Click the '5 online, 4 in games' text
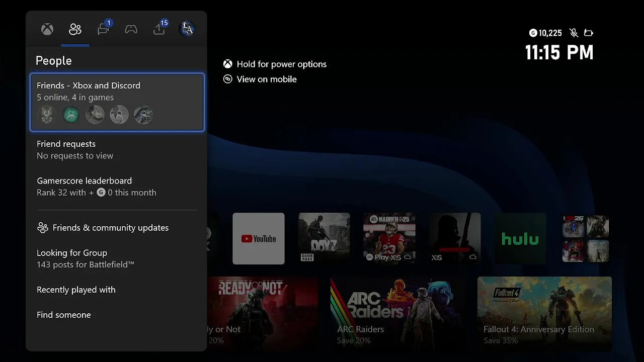The width and height of the screenshot is (644, 362). (75, 98)
